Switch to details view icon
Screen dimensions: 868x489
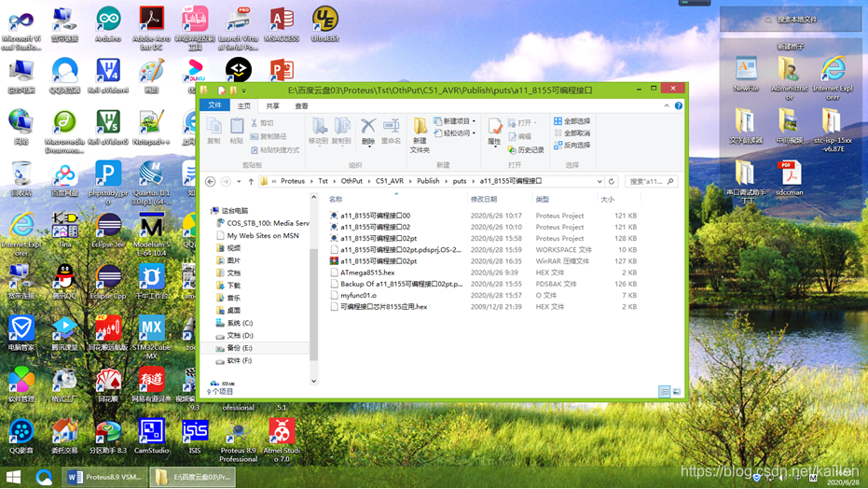pos(664,392)
